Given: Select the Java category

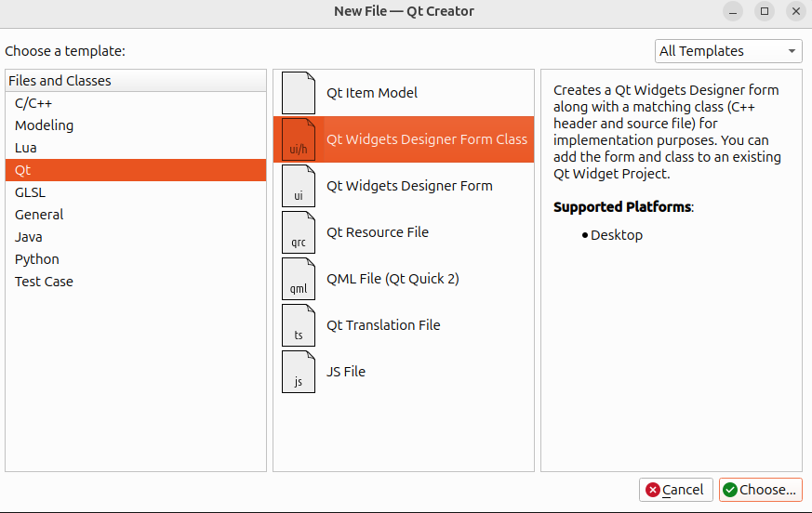Looking at the screenshot, I should (136, 237).
